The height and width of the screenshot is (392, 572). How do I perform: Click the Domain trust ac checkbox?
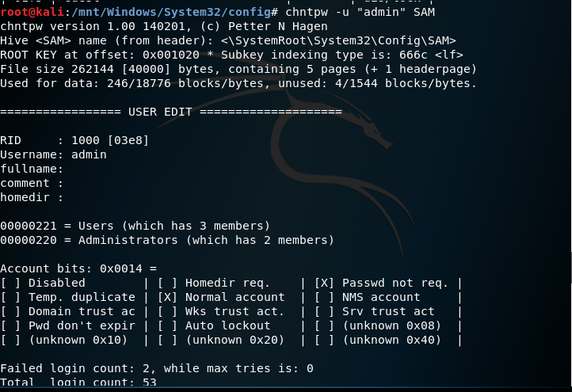click(x=10, y=311)
